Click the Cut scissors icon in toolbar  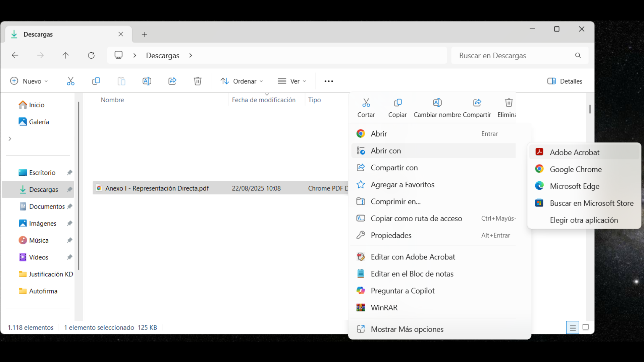(70, 81)
